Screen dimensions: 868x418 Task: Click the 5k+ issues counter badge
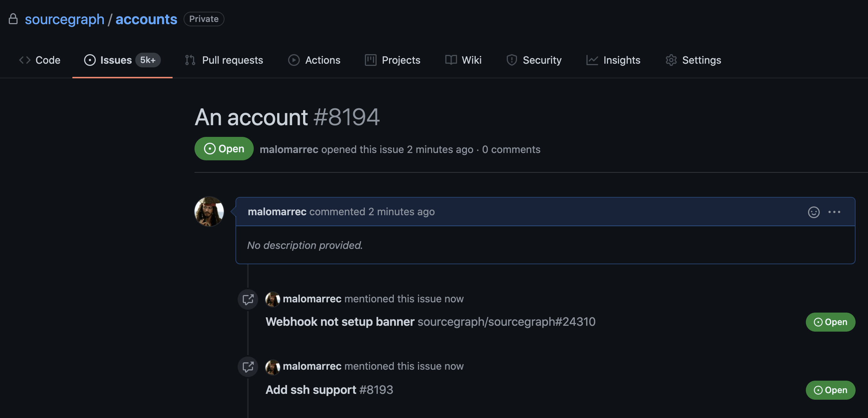point(148,60)
